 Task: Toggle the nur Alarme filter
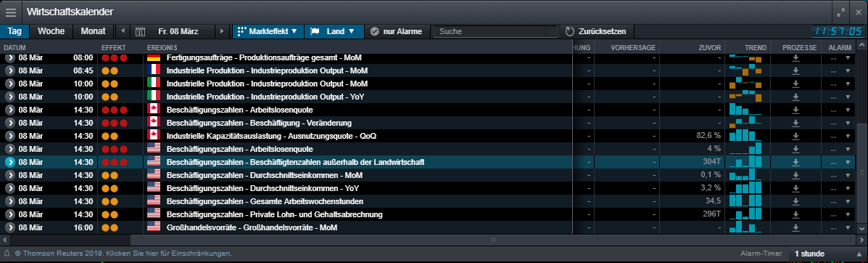pos(396,31)
